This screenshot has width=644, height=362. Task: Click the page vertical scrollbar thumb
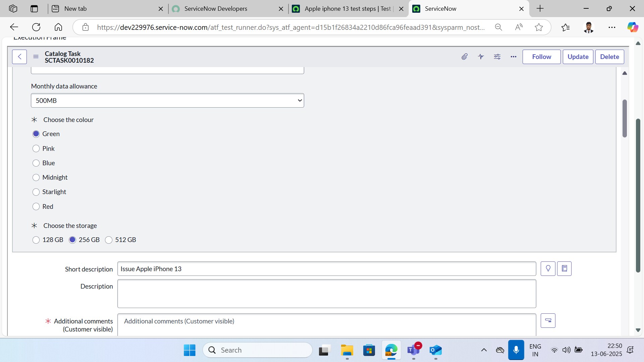coord(638,195)
